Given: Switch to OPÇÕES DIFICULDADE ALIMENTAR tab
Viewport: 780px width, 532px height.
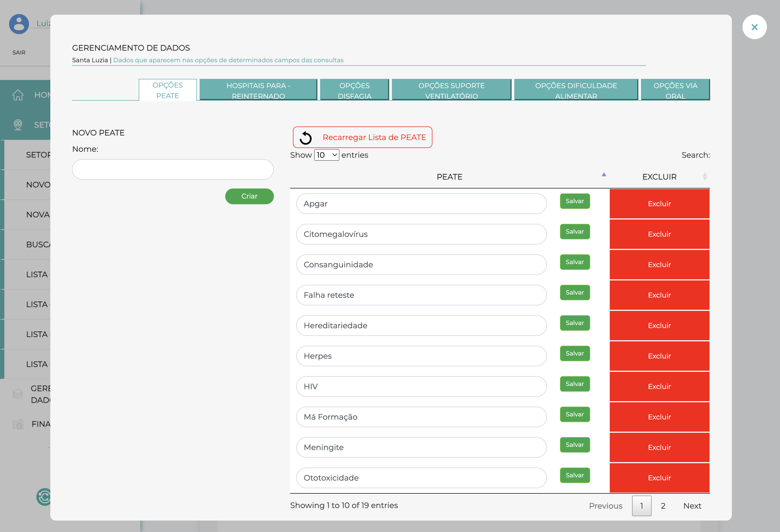Looking at the screenshot, I should [575, 90].
